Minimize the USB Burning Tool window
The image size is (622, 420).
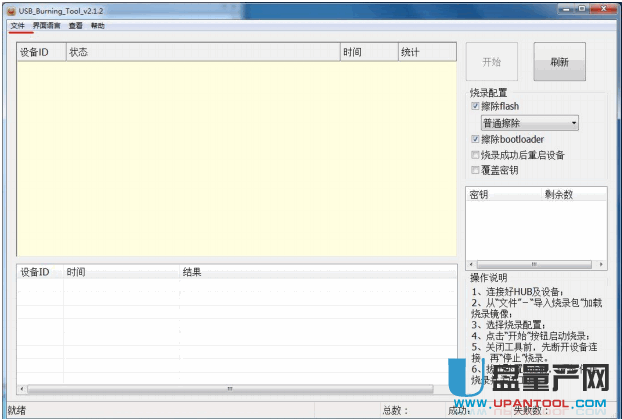click(x=560, y=9)
